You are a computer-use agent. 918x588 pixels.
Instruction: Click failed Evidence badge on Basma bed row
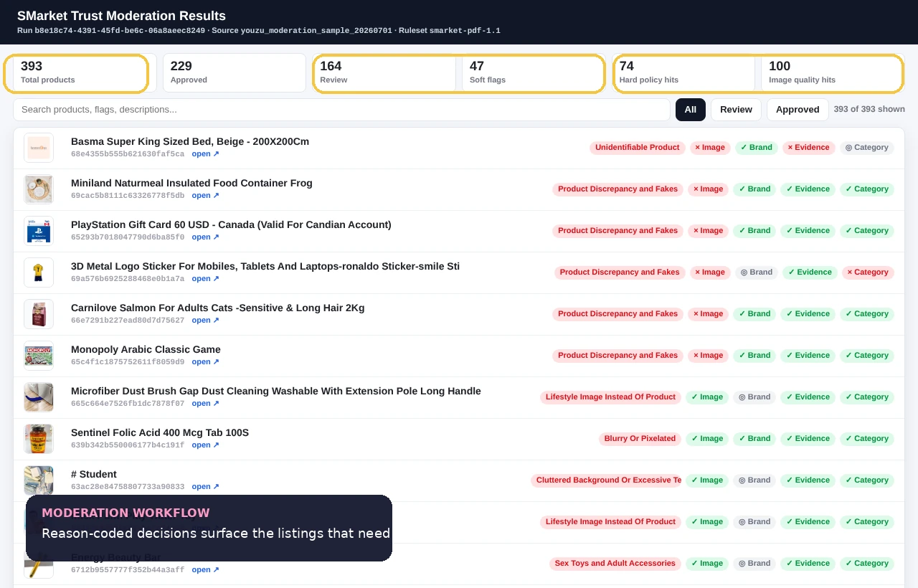809,148
